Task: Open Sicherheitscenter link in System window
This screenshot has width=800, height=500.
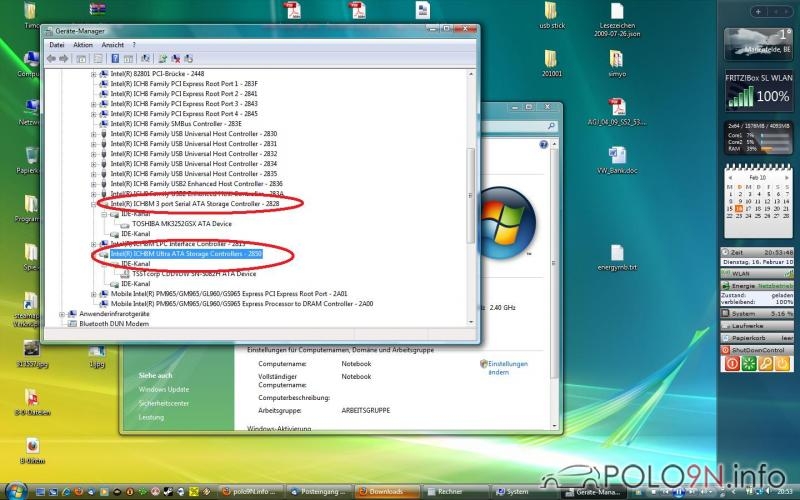Action: tap(164, 403)
